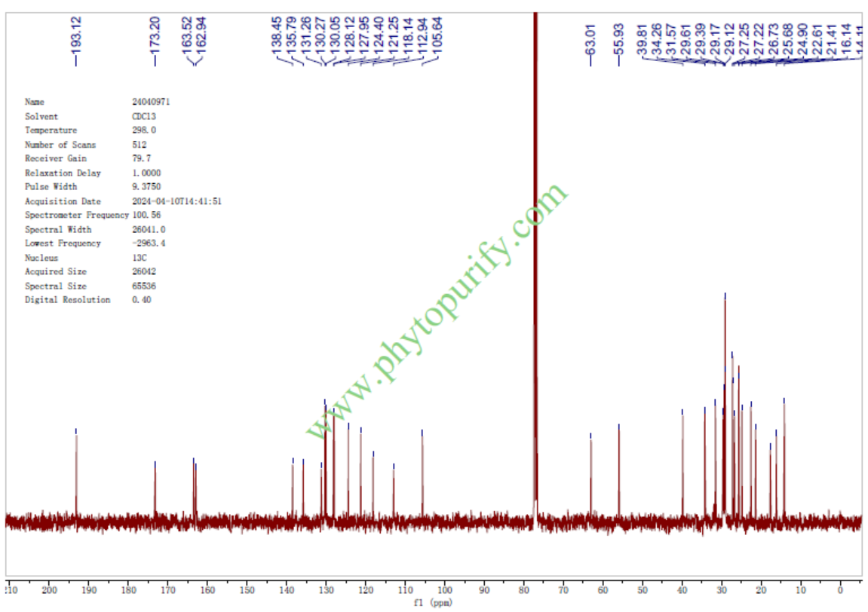Click the f1 (ppm) axis title
This screenshot has height=612, width=868.
(434, 603)
